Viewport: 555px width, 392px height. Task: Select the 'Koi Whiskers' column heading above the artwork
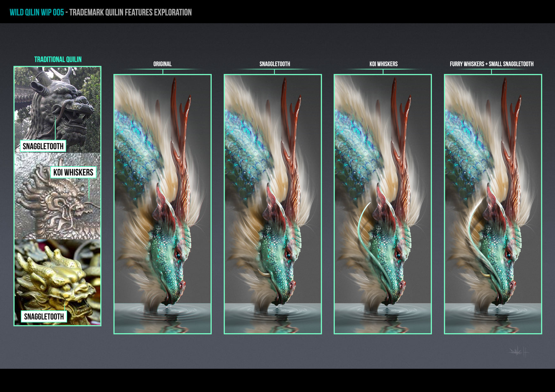pos(384,64)
